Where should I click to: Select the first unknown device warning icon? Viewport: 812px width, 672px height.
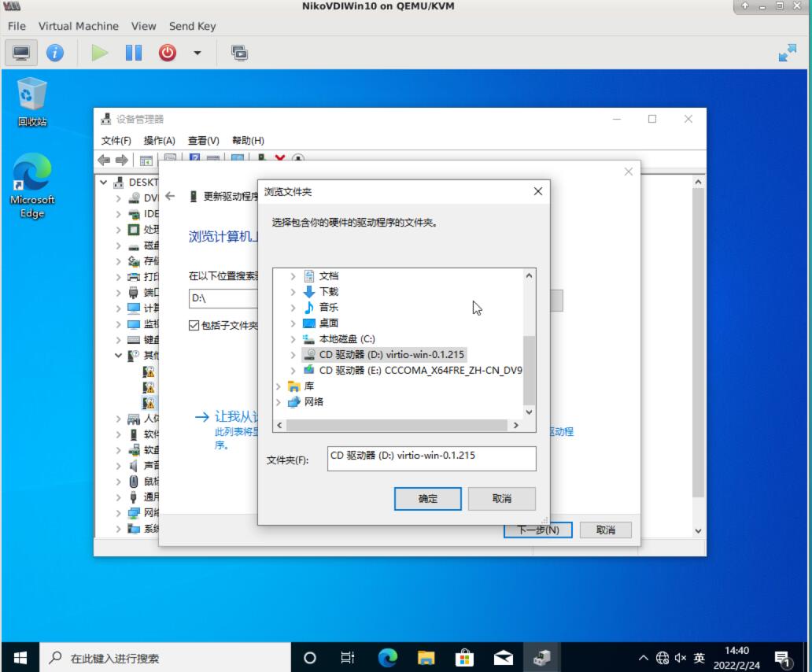click(x=149, y=371)
